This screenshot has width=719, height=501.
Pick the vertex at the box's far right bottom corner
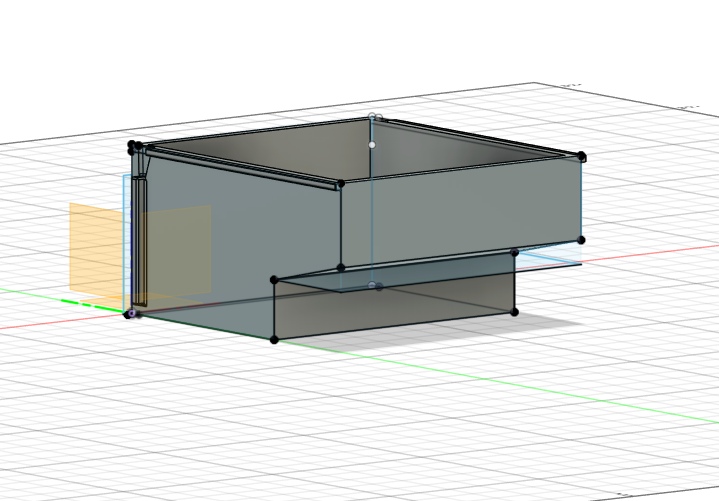pyautogui.click(x=581, y=240)
